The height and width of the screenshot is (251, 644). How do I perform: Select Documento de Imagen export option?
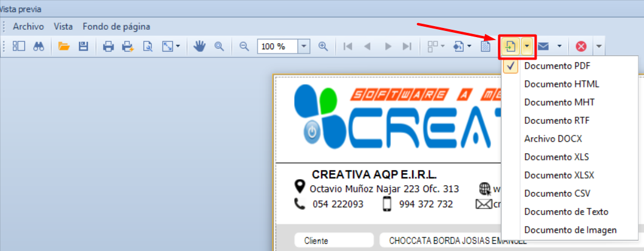tap(570, 230)
